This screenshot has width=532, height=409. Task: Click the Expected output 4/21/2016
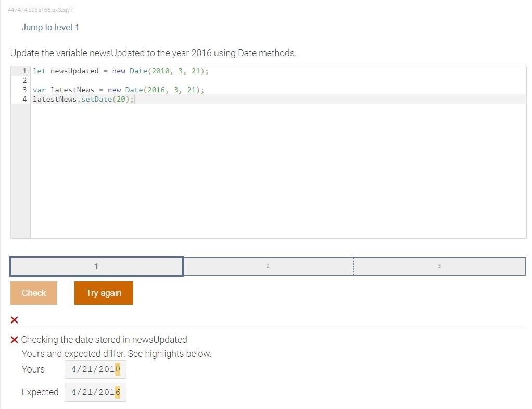click(x=95, y=392)
